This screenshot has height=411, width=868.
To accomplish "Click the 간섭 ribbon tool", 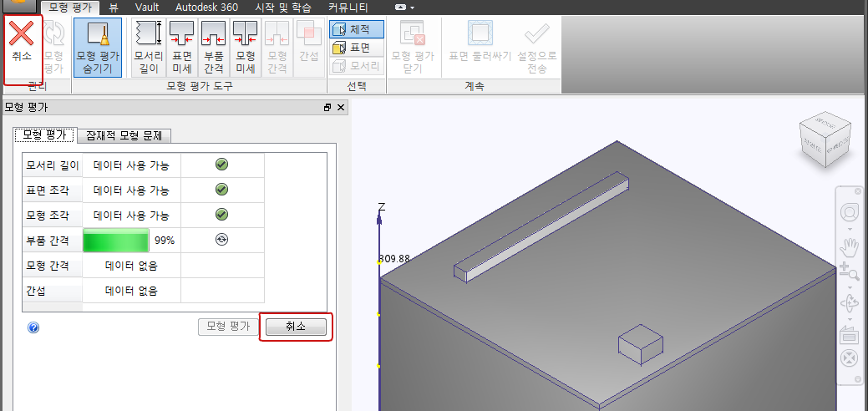I will pos(309,47).
